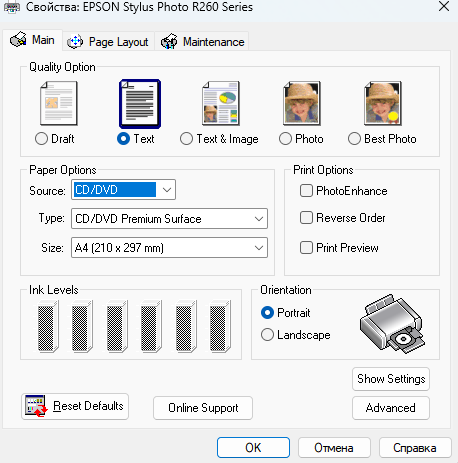
Task: Close the printer properties dialog
Action: tap(444, 6)
